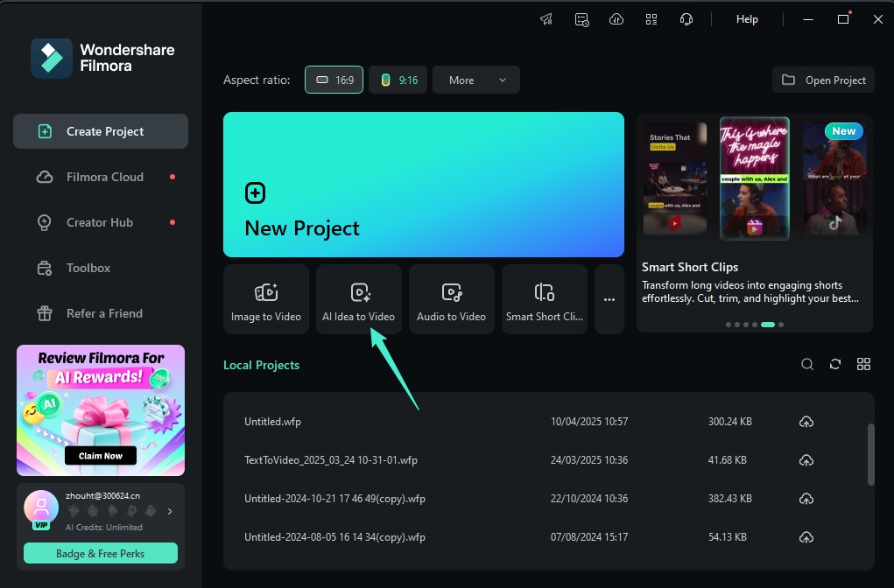Click the zhouht@300624.cn account email
This screenshot has height=588, width=894.
click(x=102, y=496)
